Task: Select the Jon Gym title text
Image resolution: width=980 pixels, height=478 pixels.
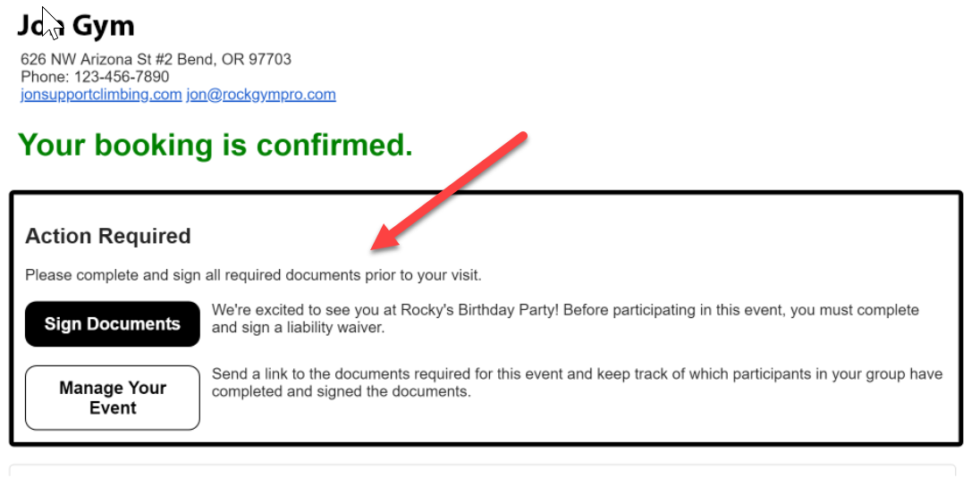Action: tap(76, 26)
